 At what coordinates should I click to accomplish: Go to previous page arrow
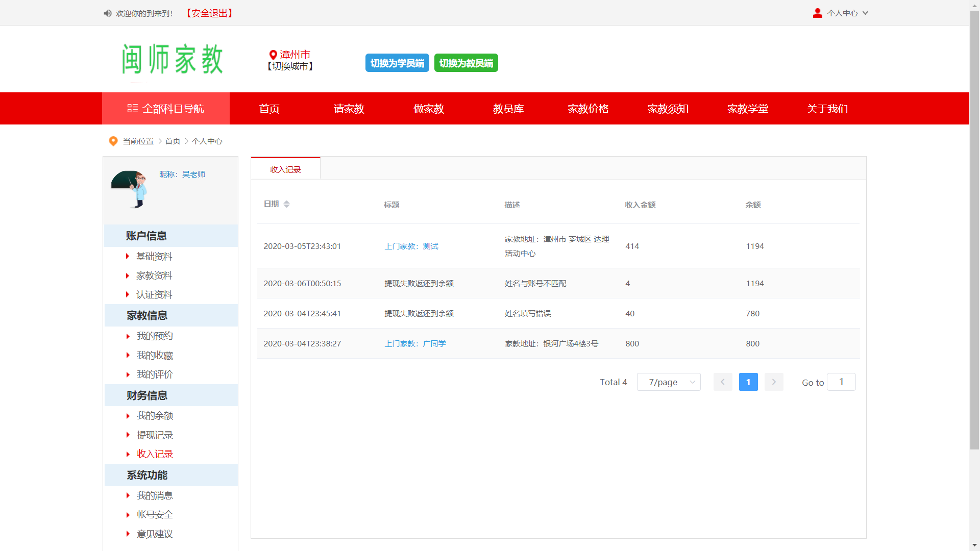coord(722,382)
